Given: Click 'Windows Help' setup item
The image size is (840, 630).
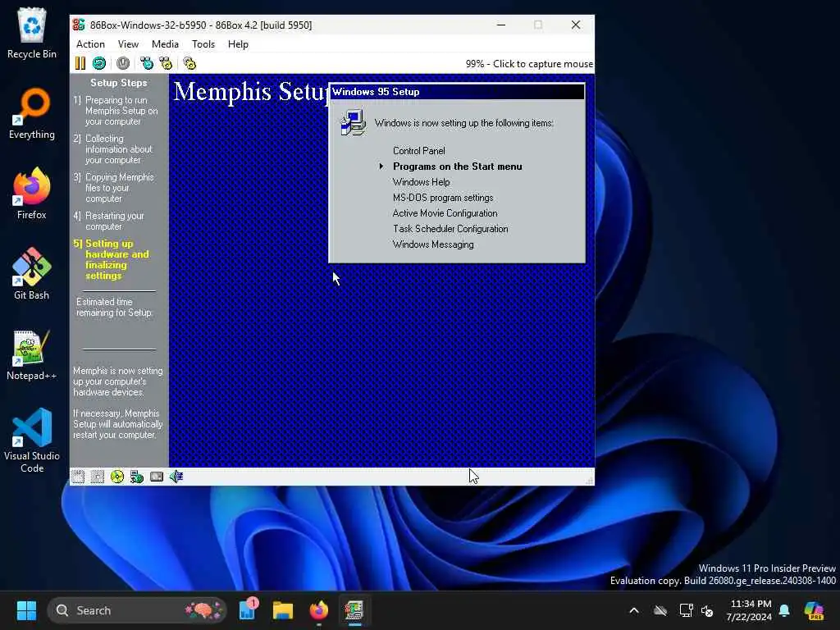Looking at the screenshot, I should 421,182.
